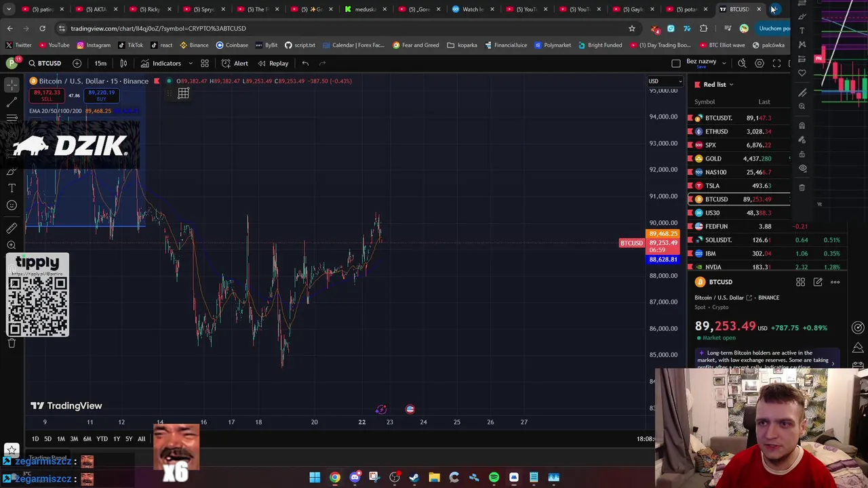The height and width of the screenshot is (488, 868).
Task: Select the 5Y date range
Action: coord(129,439)
